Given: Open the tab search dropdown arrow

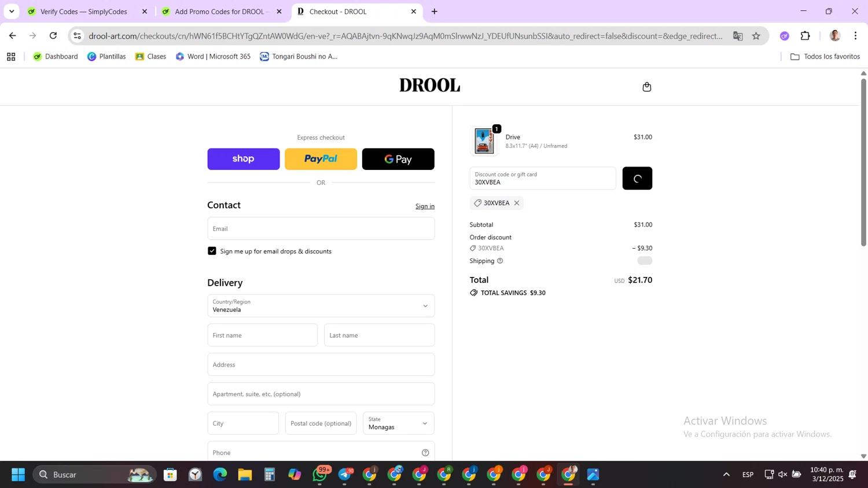Looking at the screenshot, I should 12,12.
